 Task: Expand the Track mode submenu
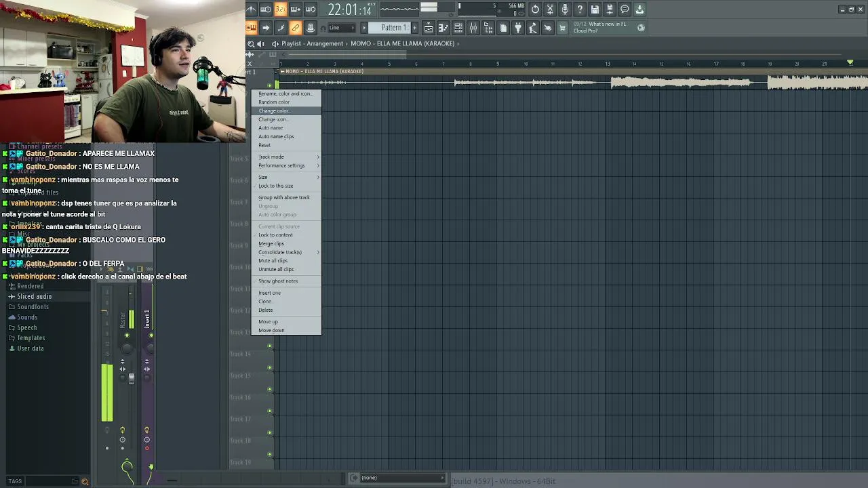pyautogui.click(x=286, y=157)
